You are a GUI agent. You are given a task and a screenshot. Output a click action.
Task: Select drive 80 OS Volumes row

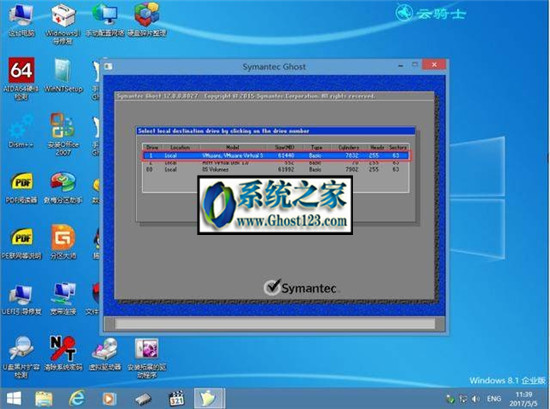point(276,169)
